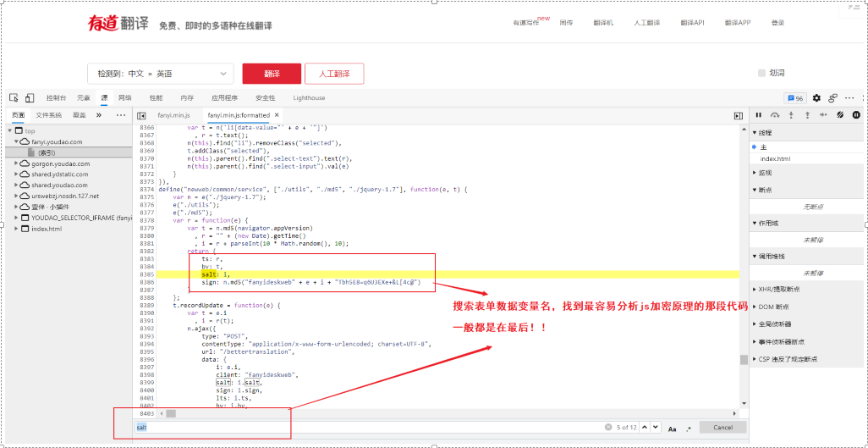Go to previous search result
The height and width of the screenshot is (448, 868).
(644, 427)
